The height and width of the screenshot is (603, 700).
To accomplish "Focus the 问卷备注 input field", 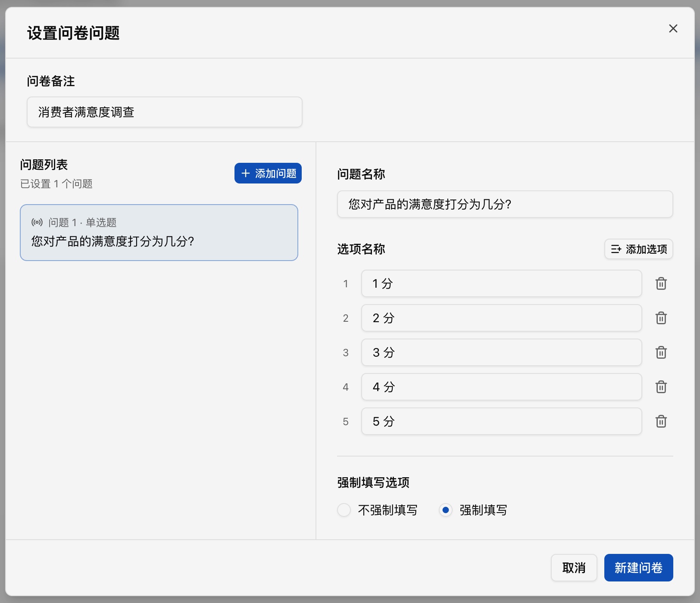I will pos(165,112).
